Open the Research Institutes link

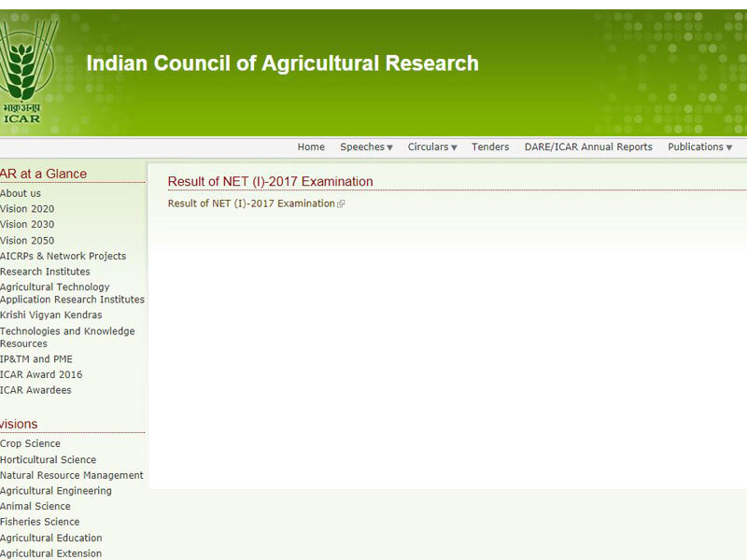pos(45,272)
